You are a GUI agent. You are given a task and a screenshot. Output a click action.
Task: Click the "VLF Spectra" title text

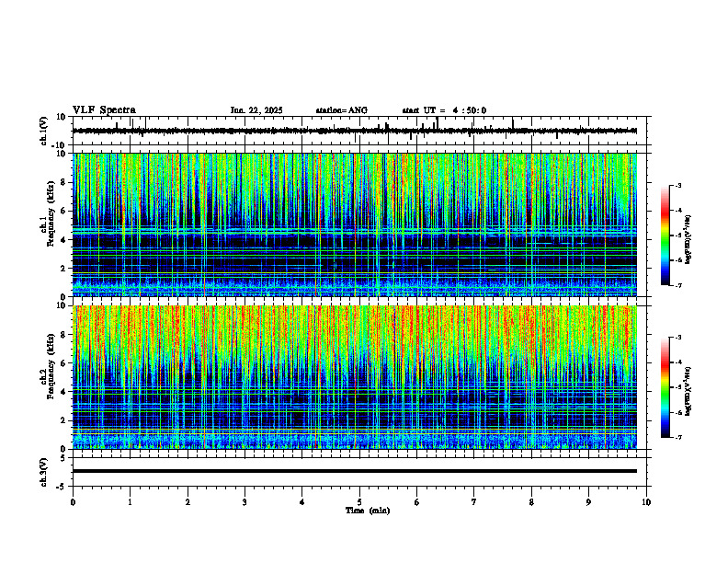[104, 110]
